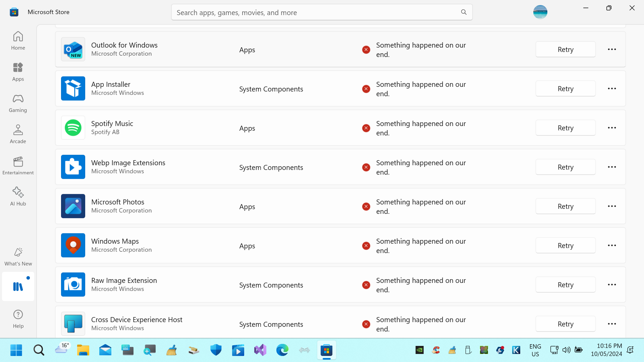Click the Webp Image Extensions icon
Viewport: 644px width, 362px height.
(x=73, y=167)
